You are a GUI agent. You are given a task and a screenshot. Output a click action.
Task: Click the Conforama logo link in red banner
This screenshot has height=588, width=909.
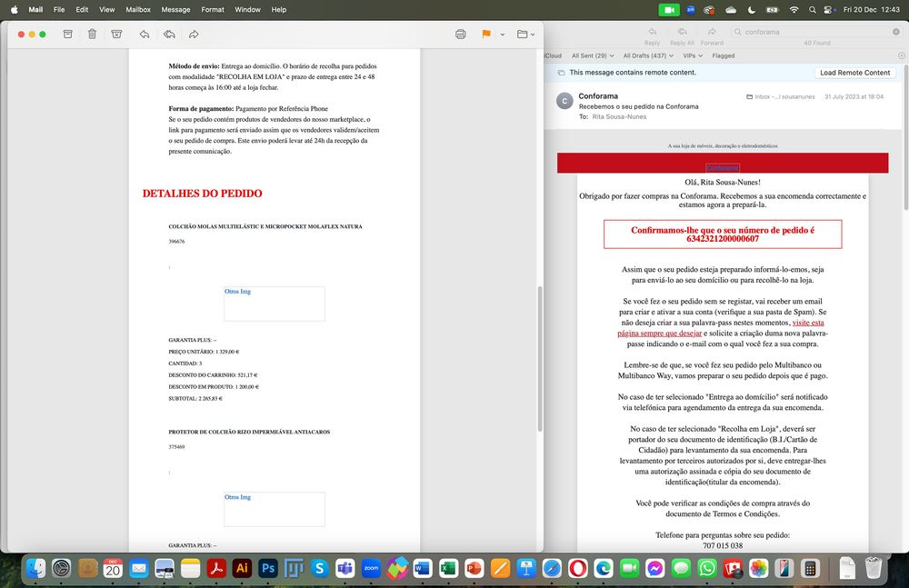723,167
